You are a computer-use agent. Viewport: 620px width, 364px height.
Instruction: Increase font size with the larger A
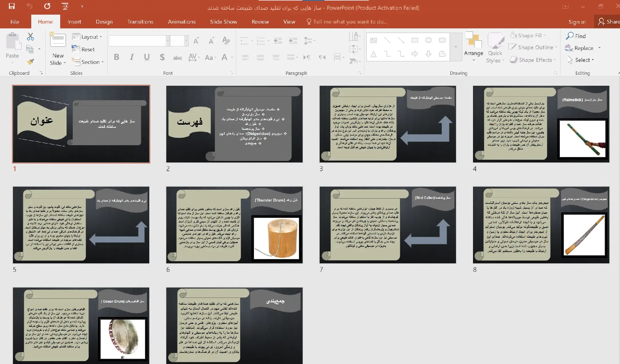point(196,41)
